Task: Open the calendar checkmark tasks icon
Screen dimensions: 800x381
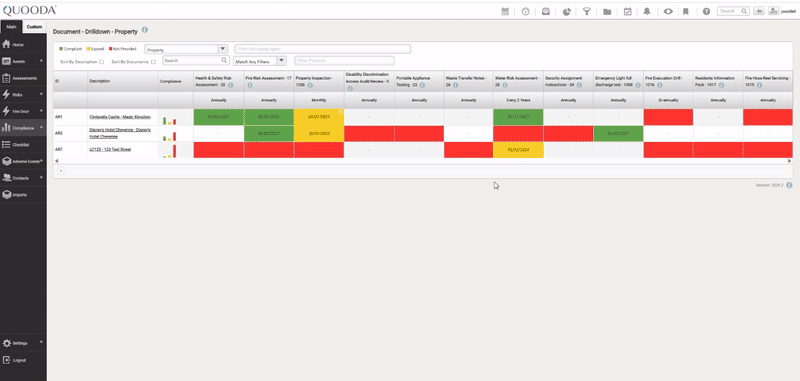Action: pos(628,11)
